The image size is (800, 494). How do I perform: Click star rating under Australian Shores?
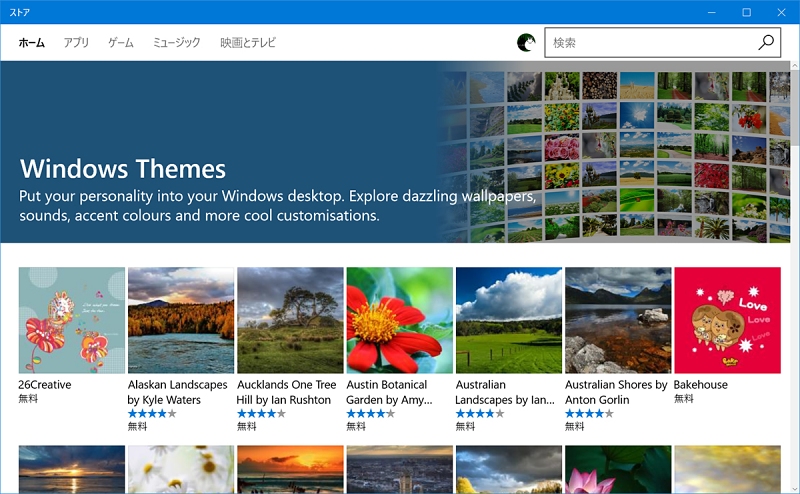click(x=589, y=413)
